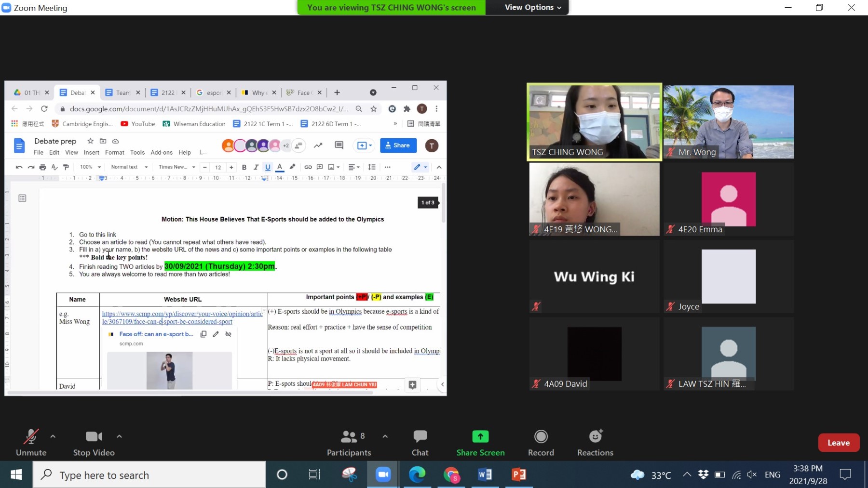Screen dimensions: 868x488
Task: Open the insert image dropdown
Action: tap(334, 167)
